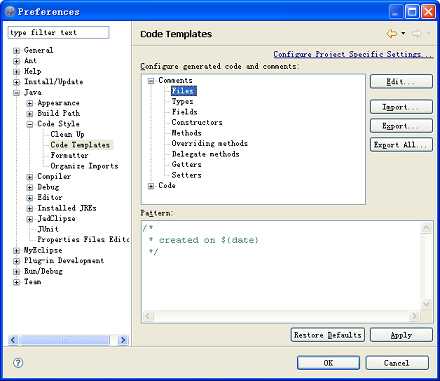Click Restore Defaults button
The image size is (440, 381).
click(328, 335)
